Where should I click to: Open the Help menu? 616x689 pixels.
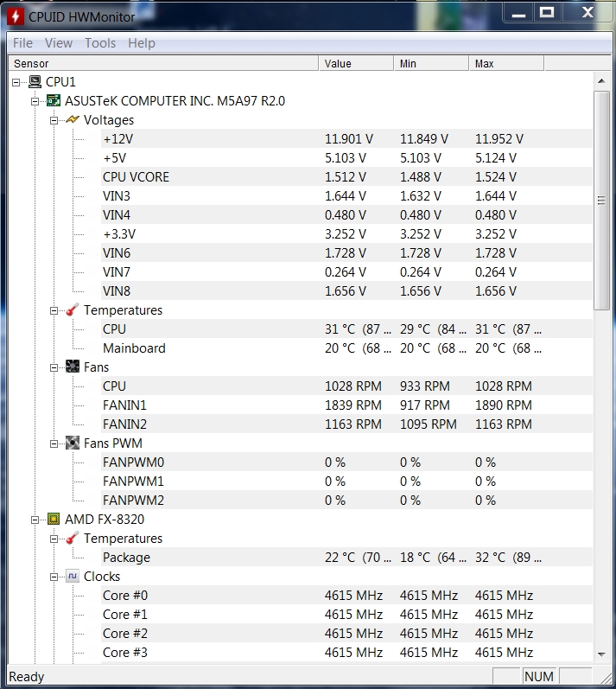[142, 43]
